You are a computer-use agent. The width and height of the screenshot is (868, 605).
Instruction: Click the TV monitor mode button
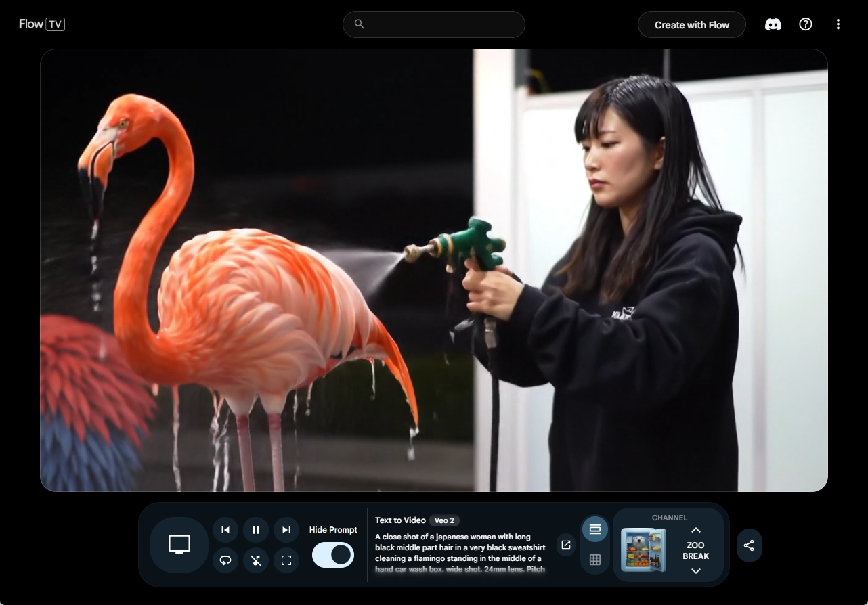179,545
